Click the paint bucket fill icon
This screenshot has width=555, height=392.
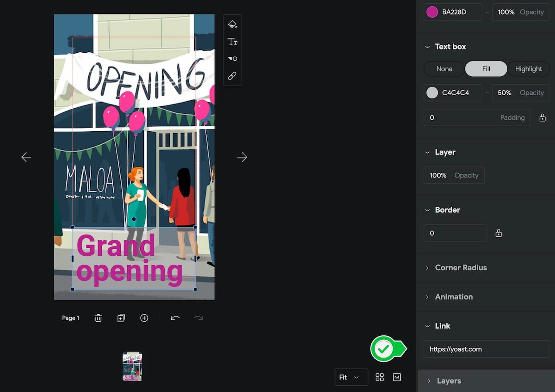233,24
